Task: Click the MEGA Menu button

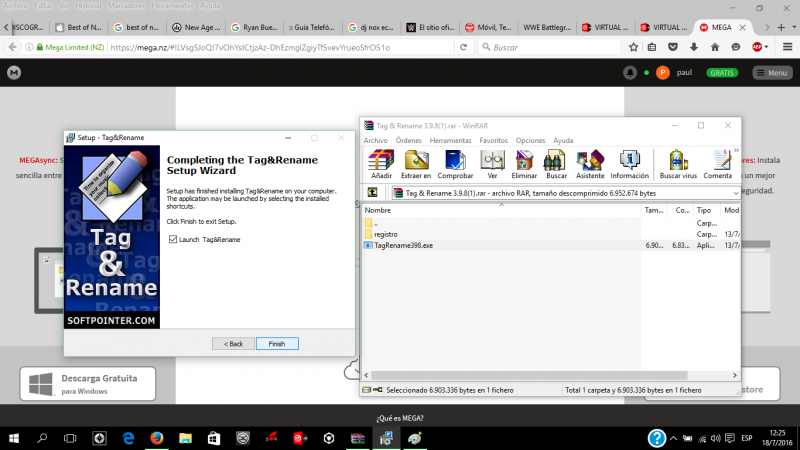Action: (772, 73)
